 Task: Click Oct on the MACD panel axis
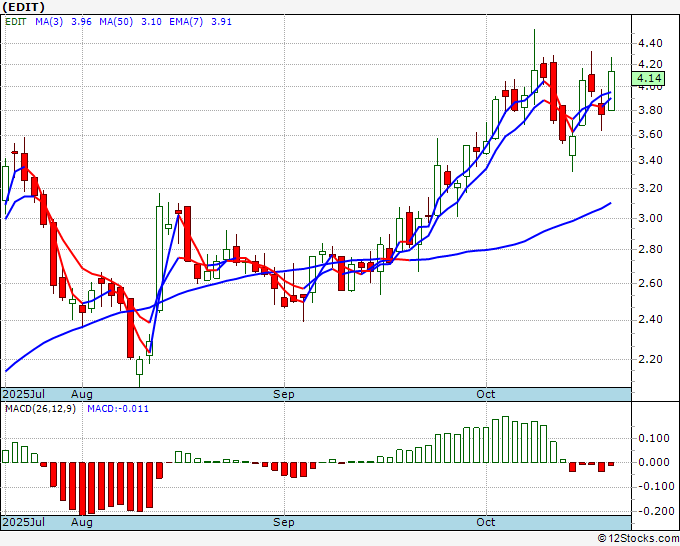(x=486, y=522)
